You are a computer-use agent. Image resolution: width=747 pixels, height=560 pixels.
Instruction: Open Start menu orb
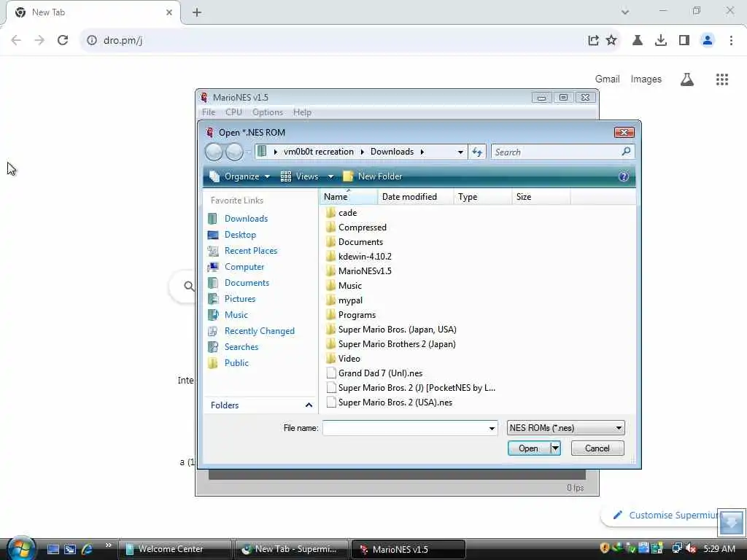21,548
